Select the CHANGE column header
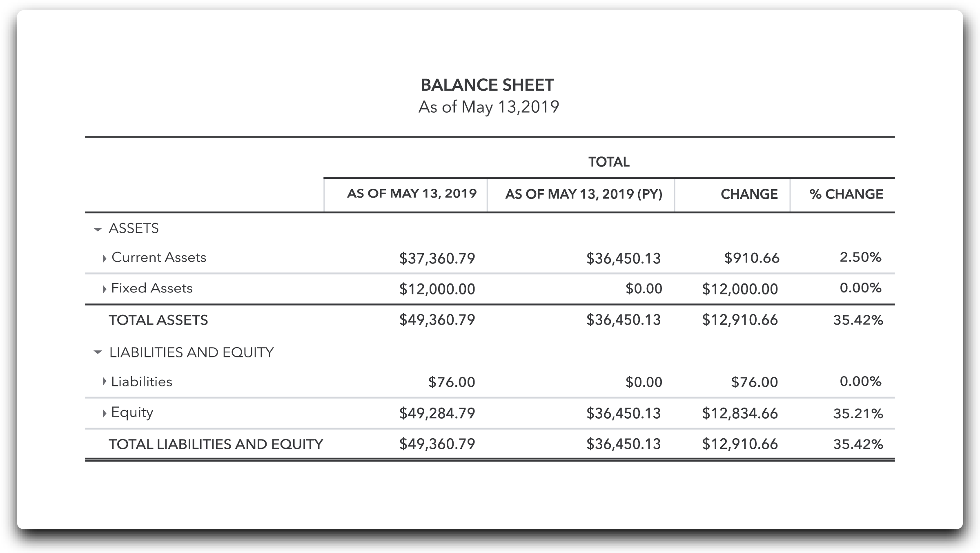 tap(749, 194)
